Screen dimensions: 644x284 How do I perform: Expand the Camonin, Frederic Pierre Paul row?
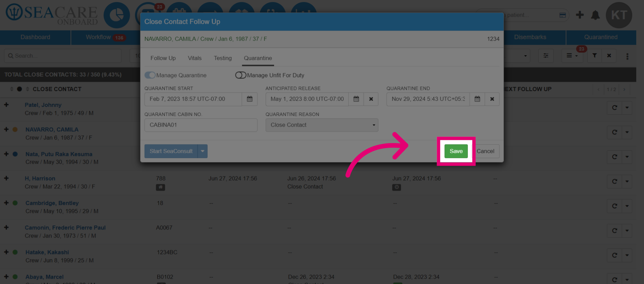coord(6,227)
